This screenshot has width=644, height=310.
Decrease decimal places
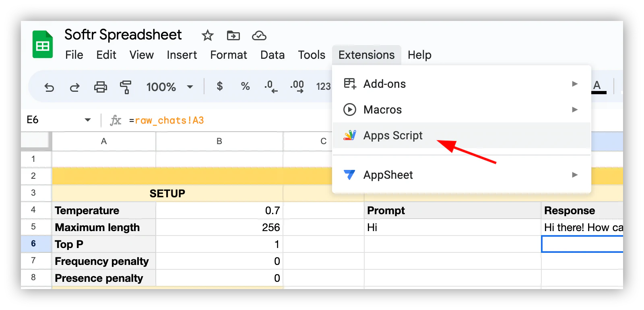pyautogui.click(x=271, y=87)
